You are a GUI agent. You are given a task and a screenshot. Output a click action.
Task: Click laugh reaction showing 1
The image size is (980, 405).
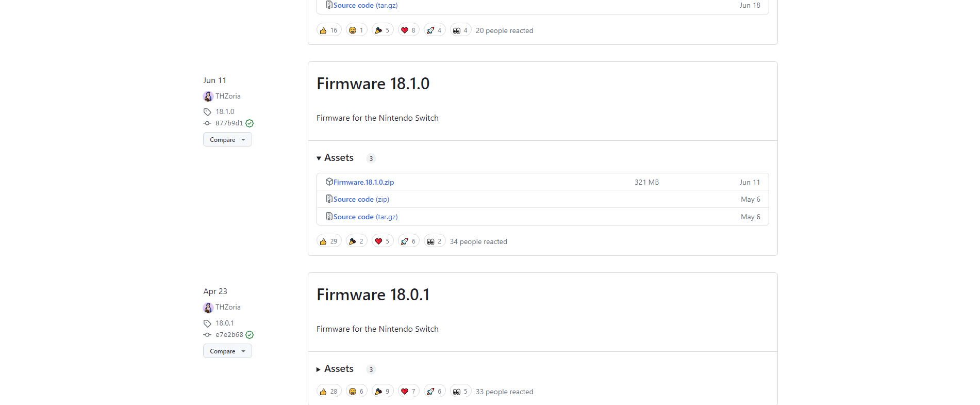356,30
